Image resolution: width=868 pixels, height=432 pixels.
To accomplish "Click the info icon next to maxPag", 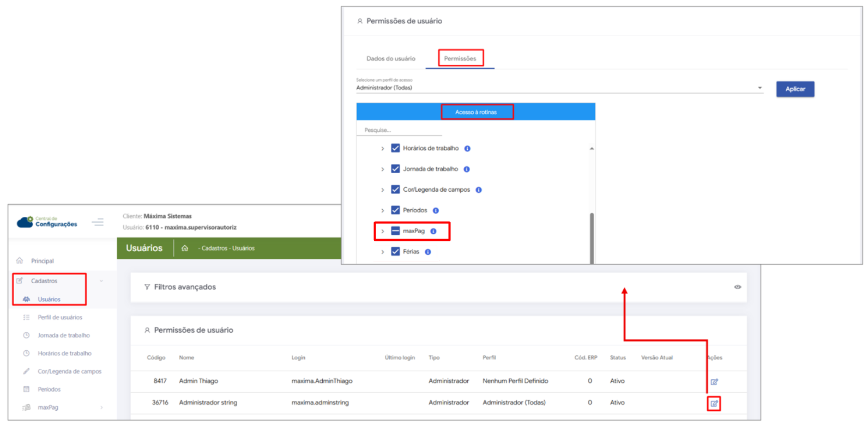I will tap(433, 232).
